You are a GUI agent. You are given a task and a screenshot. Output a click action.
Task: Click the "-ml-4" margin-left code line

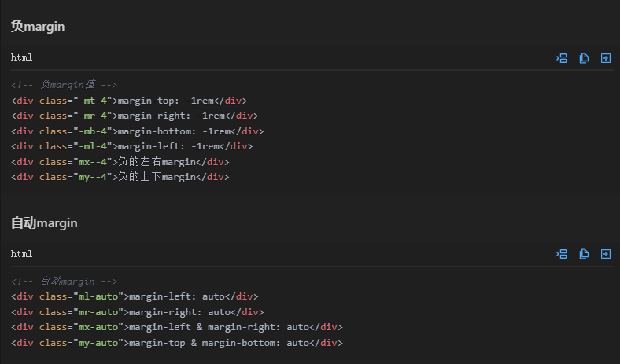click(x=131, y=146)
